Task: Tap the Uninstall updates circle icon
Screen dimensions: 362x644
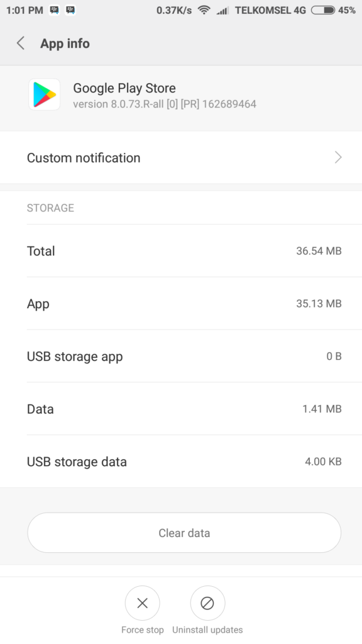Action: (207, 602)
